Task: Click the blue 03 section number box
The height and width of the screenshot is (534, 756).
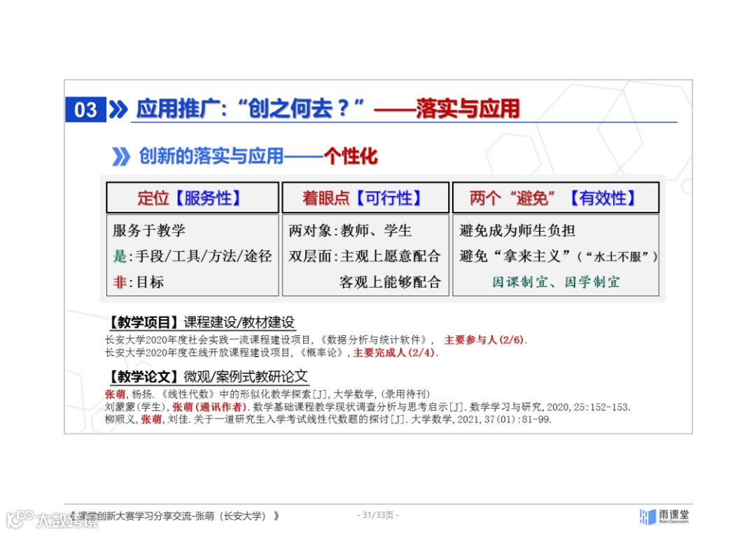Action: (85, 109)
